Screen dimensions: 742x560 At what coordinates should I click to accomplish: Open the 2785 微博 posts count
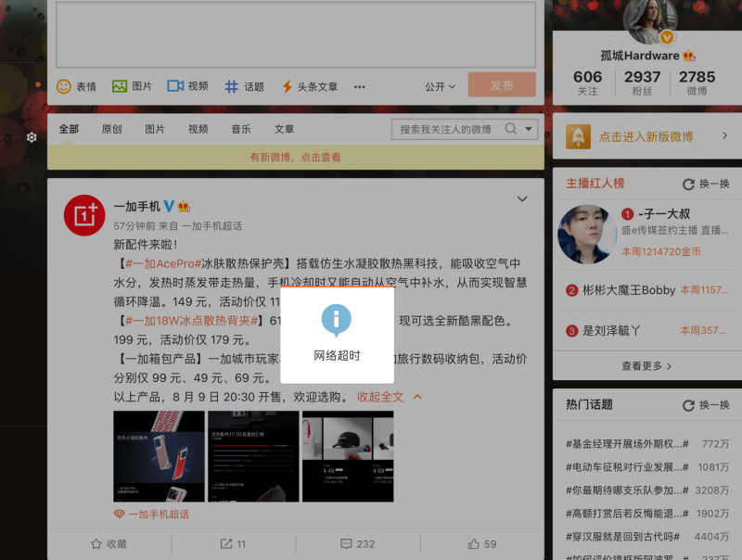tap(697, 83)
